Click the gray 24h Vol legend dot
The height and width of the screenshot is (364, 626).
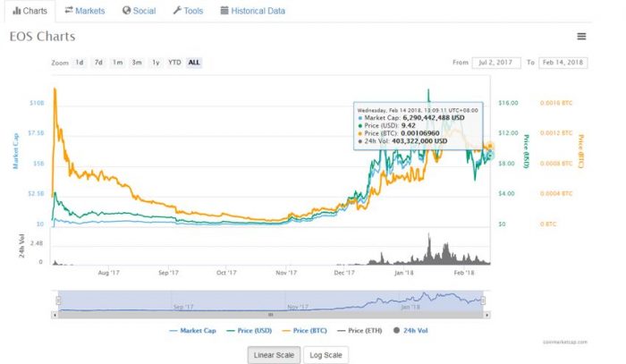(396, 330)
